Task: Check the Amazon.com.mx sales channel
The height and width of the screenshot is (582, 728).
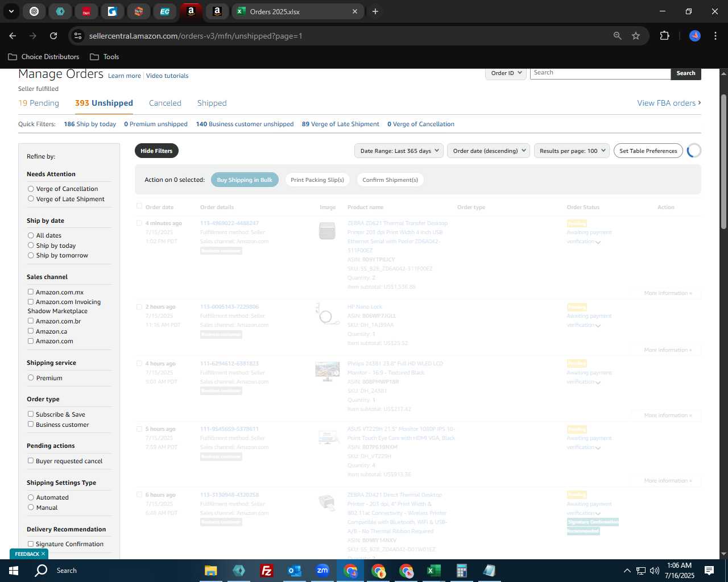Action: point(31,292)
